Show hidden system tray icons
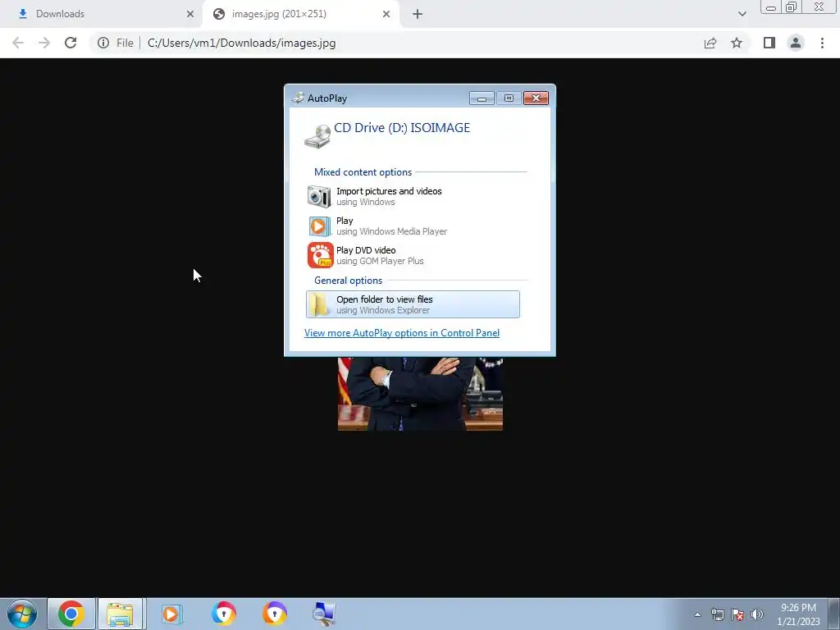 coord(697,614)
